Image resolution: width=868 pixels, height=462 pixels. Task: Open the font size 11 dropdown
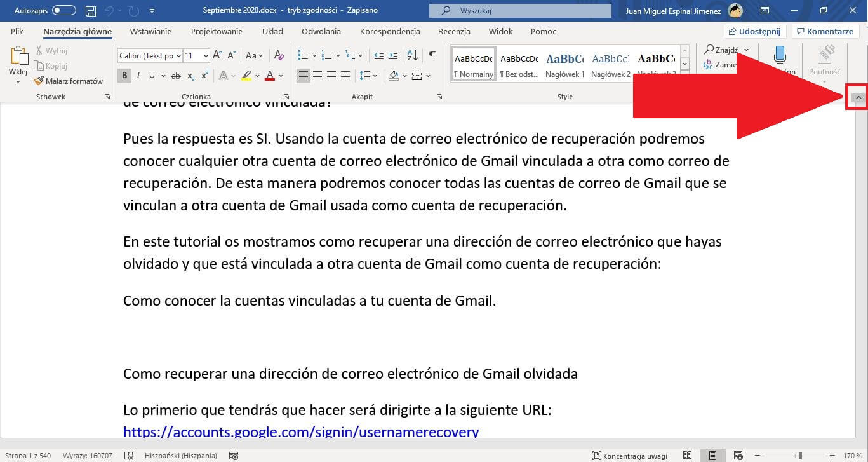[206, 56]
